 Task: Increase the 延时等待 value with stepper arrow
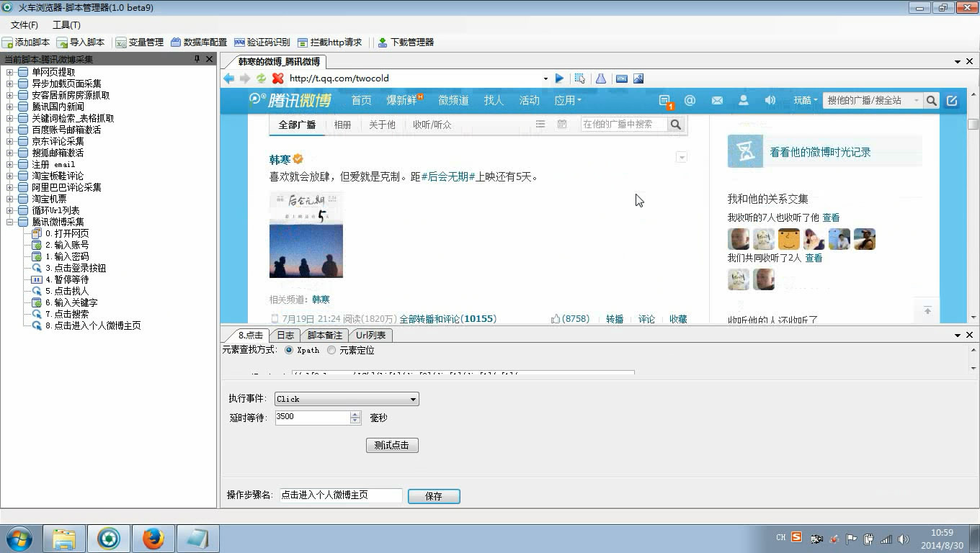tap(355, 414)
